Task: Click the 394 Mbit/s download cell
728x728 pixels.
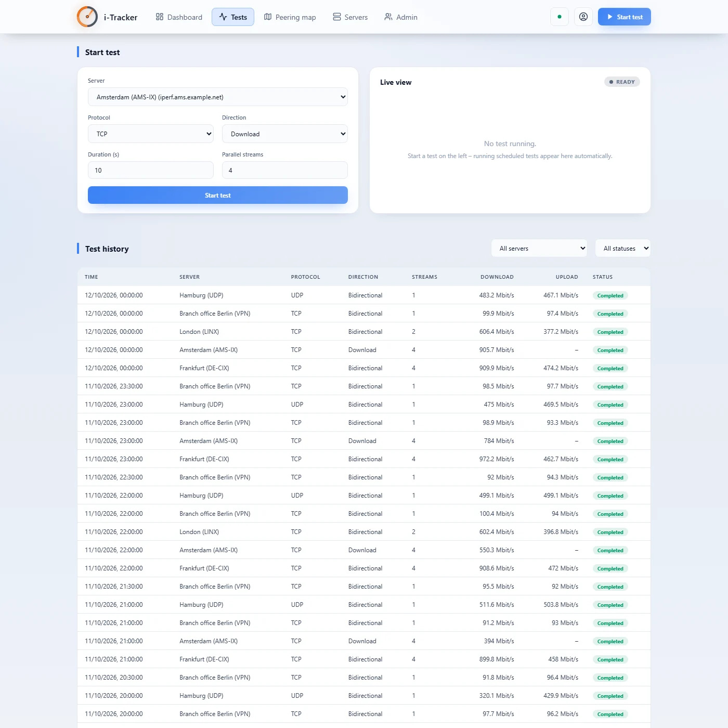Action: [499, 641]
